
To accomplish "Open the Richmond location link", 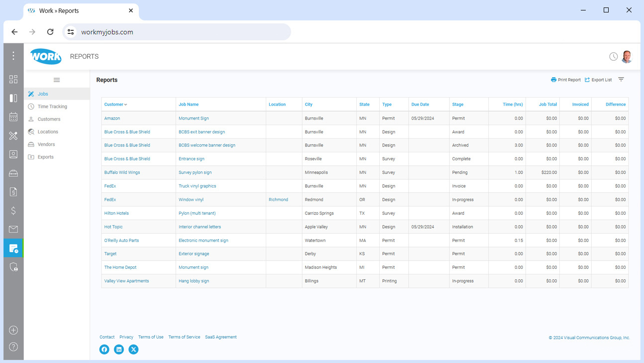I will pos(278,200).
